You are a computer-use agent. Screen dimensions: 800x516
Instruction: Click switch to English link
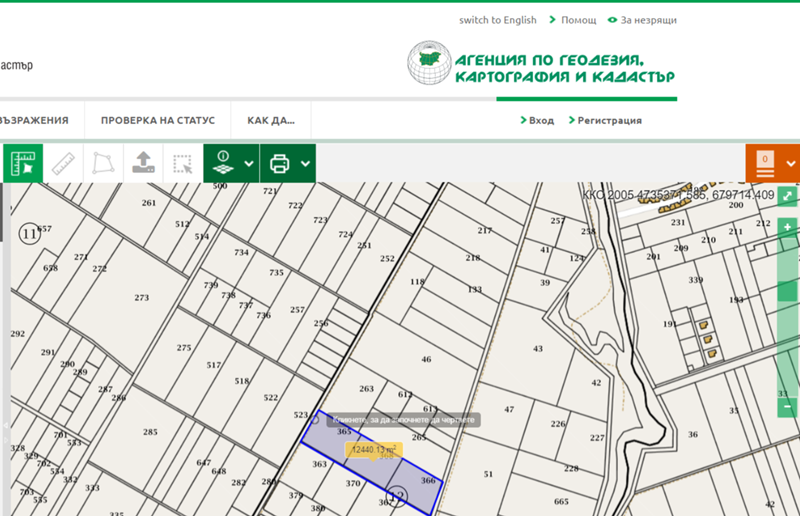tap(497, 20)
